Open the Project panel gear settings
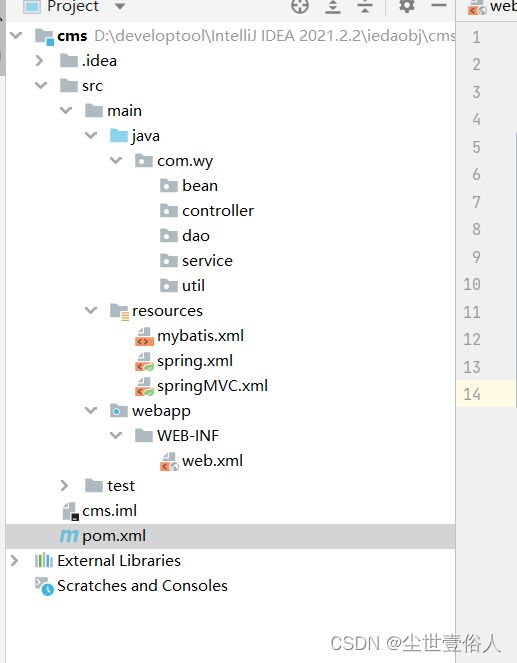This screenshot has width=517, height=663. [407, 6]
